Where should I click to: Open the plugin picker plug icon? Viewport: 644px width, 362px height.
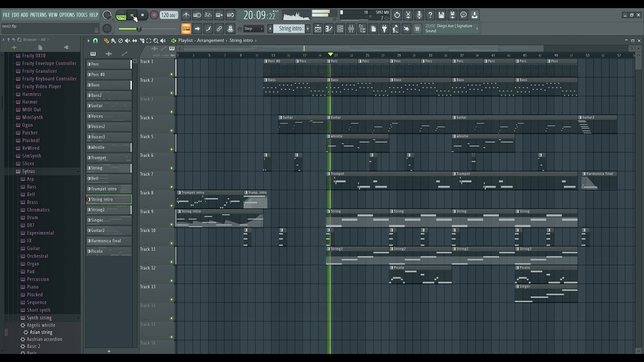[x=384, y=29]
